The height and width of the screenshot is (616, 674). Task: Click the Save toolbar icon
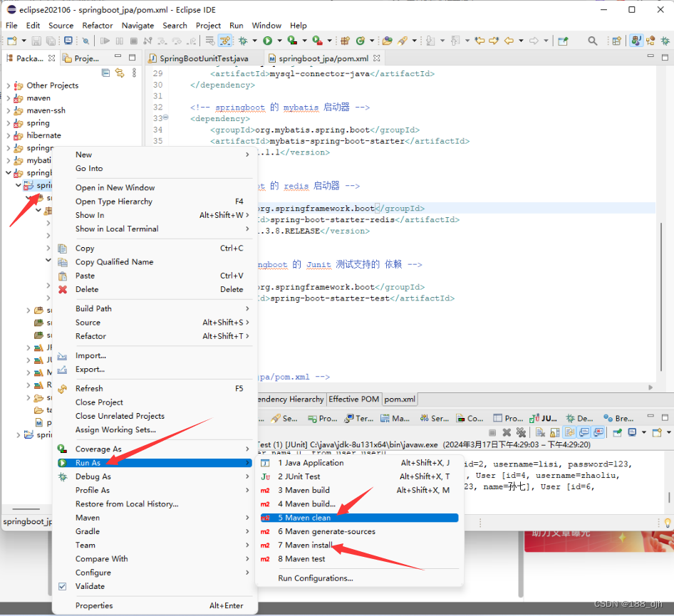click(36, 41)
